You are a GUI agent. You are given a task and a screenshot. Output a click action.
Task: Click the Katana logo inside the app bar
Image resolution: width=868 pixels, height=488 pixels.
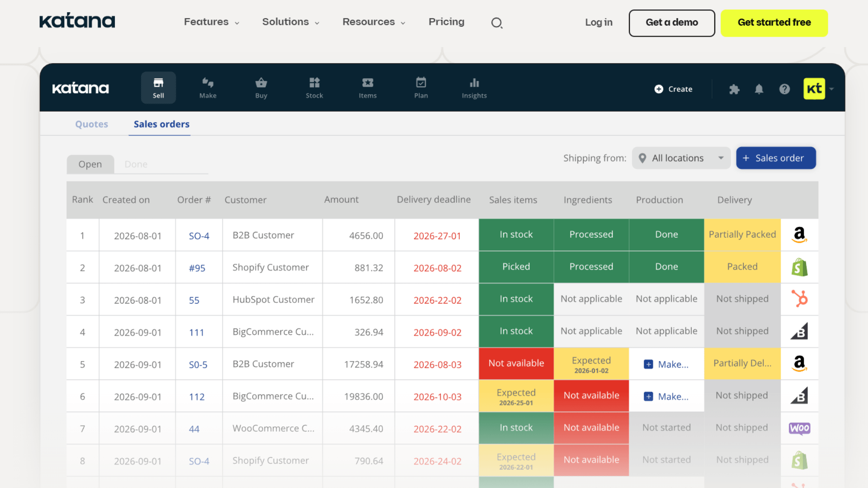tap(80, 88)
